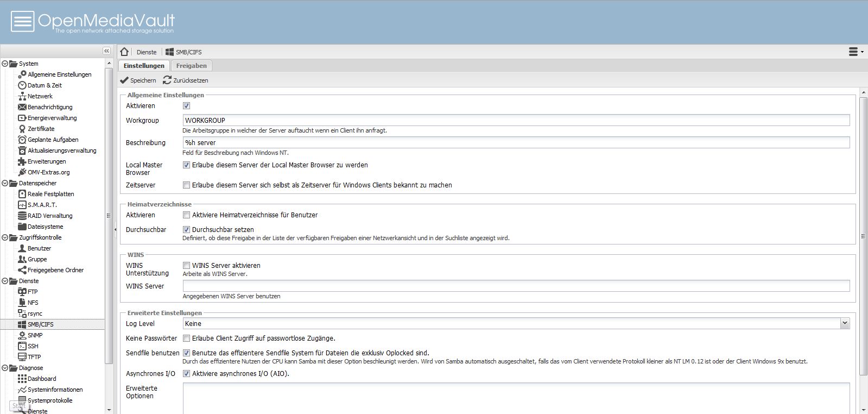The height and width of the screenshot is (414, 868).
Task: Open the Geplante Aufgaben alarm icon
Action: pos(22,140)
